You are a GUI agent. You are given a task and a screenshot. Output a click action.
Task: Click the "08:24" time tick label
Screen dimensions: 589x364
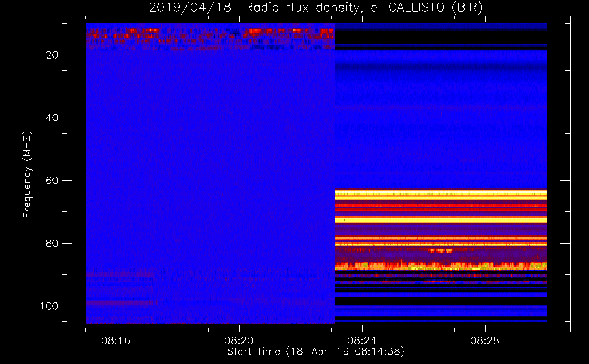pyautogui.click(x=362, y=341)
